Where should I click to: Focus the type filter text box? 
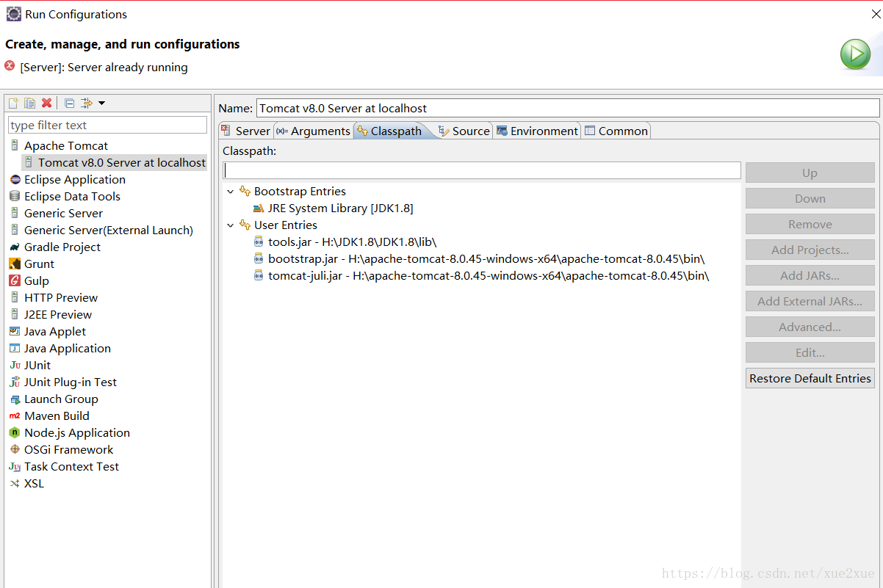107,125
